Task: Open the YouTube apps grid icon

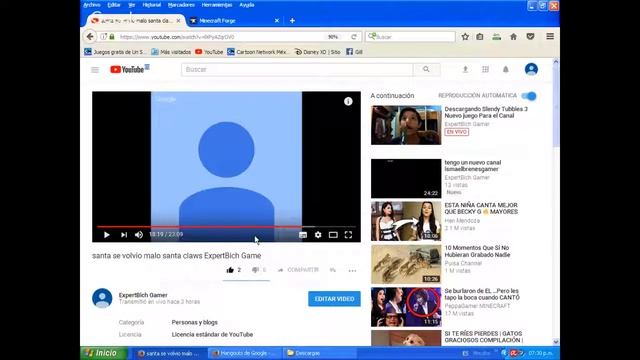Action: pyautogui.click(x=485, y=69)
